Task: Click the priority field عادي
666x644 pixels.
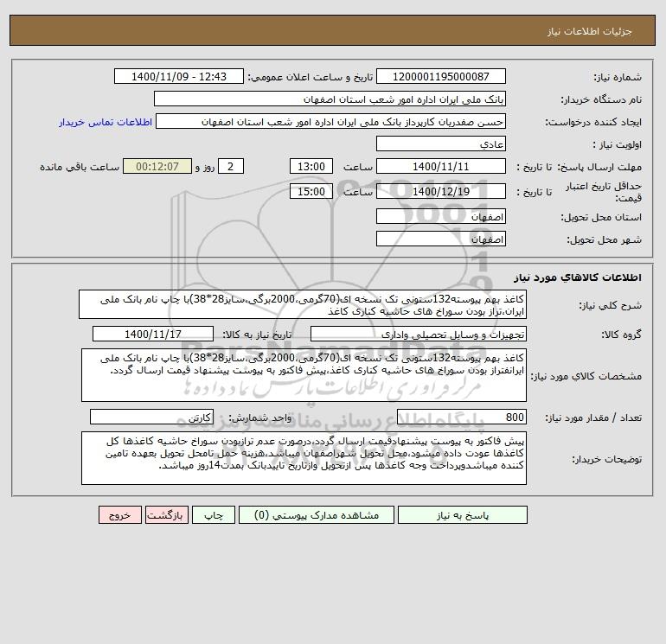Action: click(441, 143)
